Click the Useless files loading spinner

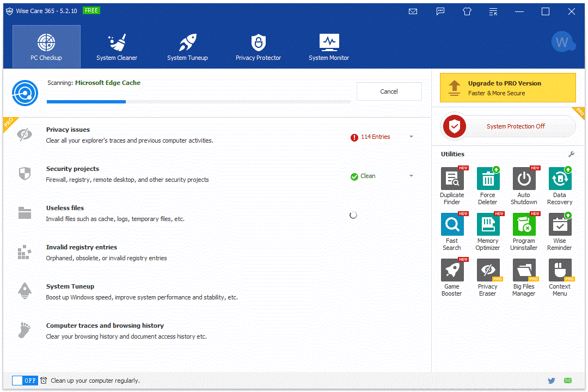pos(353,215)
